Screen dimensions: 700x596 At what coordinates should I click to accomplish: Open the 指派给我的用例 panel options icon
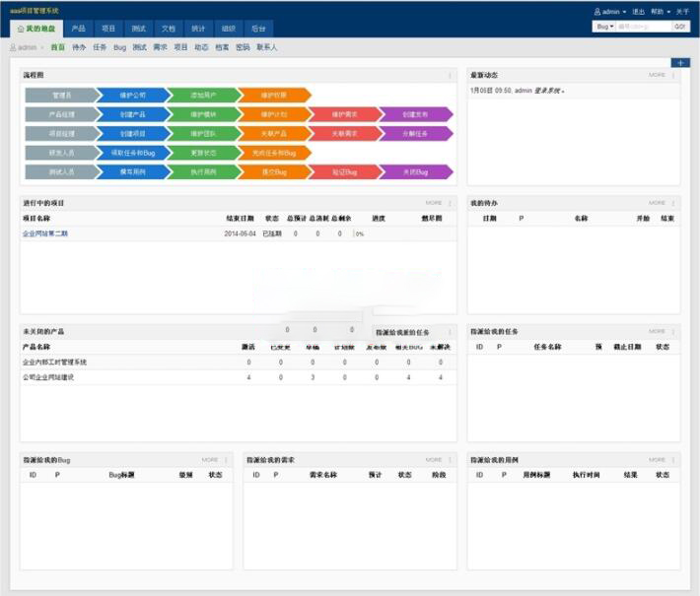point(674,460)
